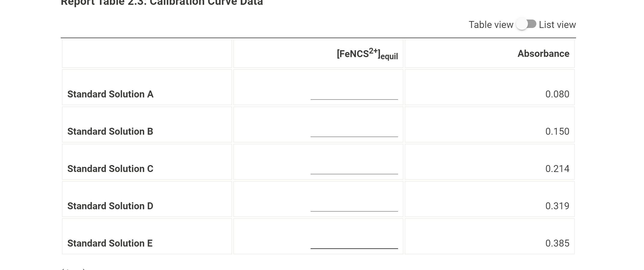Click the [FeNCS2+]equil column header
The image size is (644, 270).
(x=367, y=54)
